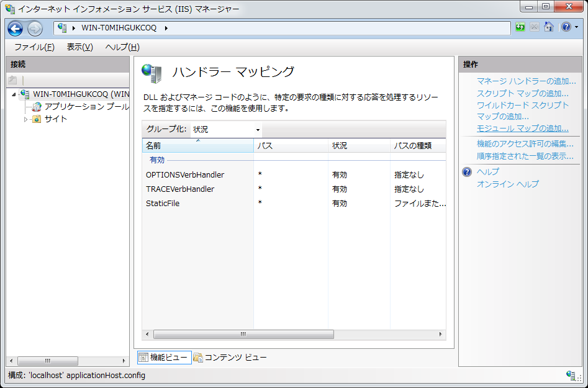Click the server icon in connections tree
The image size is (588, 388).
(x=25, y=94)
